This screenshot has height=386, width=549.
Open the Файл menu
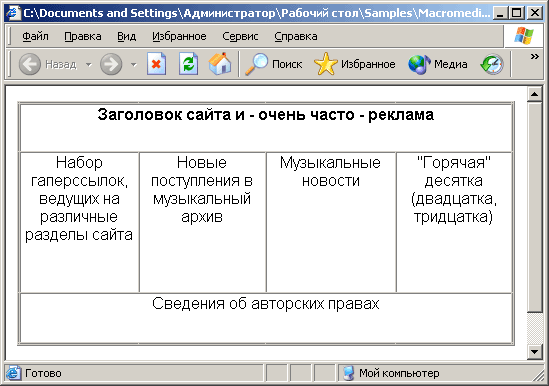pyautogui.click(x=35, y=36)
